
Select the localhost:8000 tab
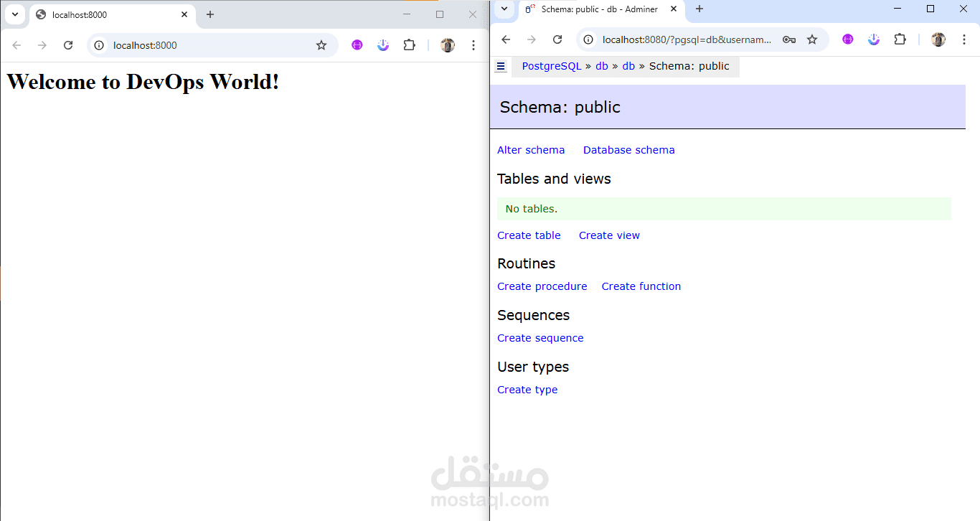[112, 14]
